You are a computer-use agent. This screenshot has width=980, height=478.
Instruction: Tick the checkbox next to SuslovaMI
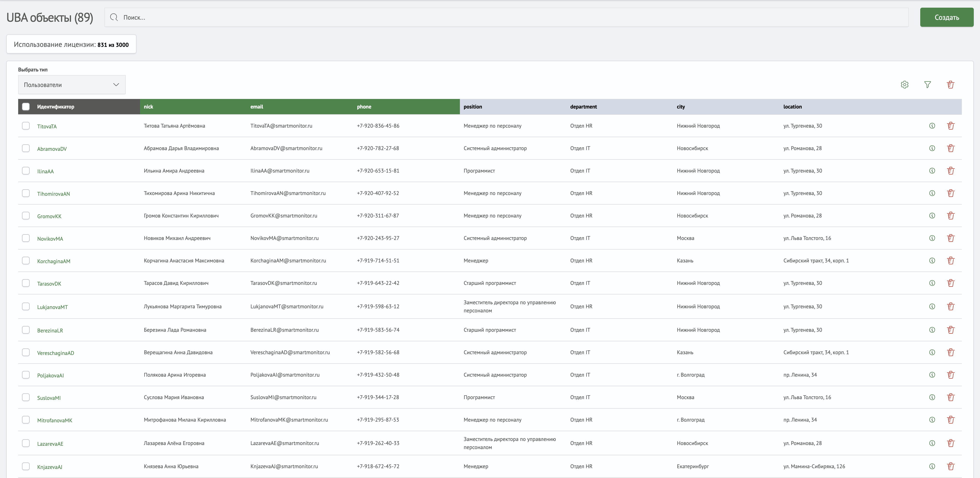(26, 397)
